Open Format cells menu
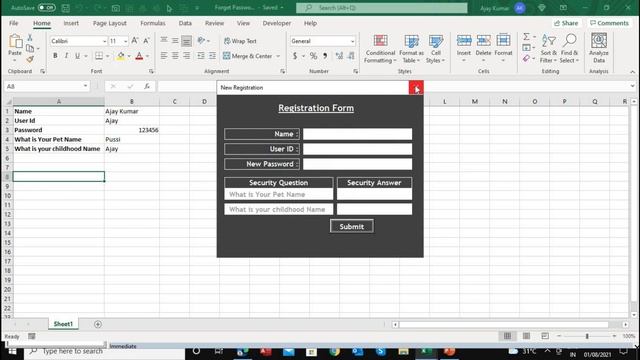Image resolution: width=640 pixels, height=360 pixels. [x=503, y=48]
